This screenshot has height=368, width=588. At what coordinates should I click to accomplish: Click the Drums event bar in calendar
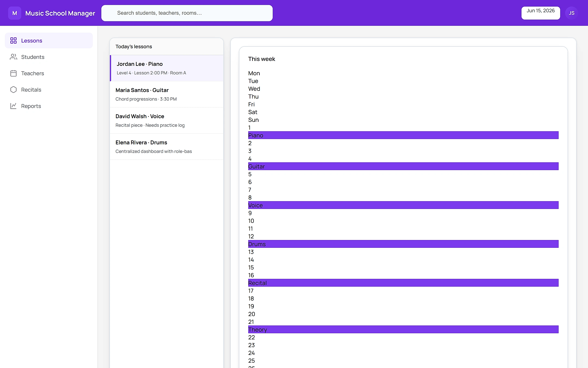[x=403, y=244]
